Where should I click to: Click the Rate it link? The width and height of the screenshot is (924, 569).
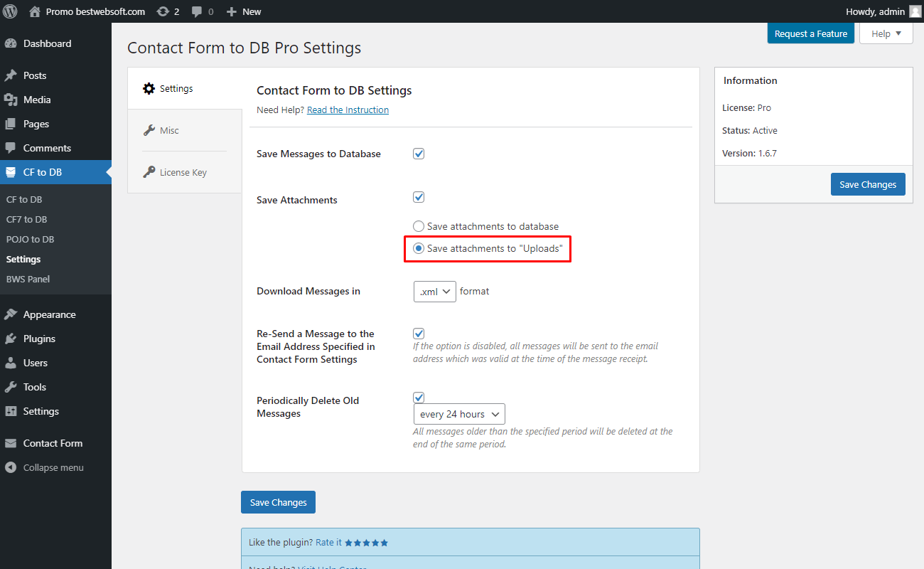328,542
